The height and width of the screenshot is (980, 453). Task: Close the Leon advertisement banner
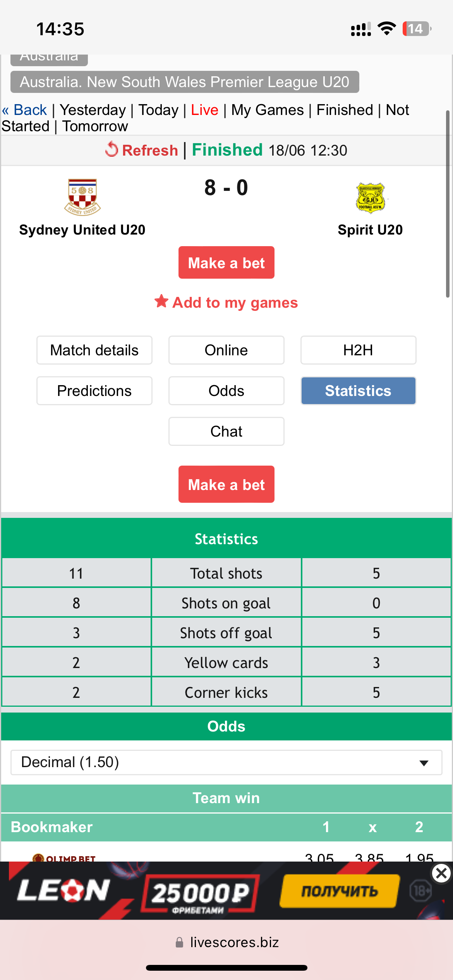click(x=441, y=874)
